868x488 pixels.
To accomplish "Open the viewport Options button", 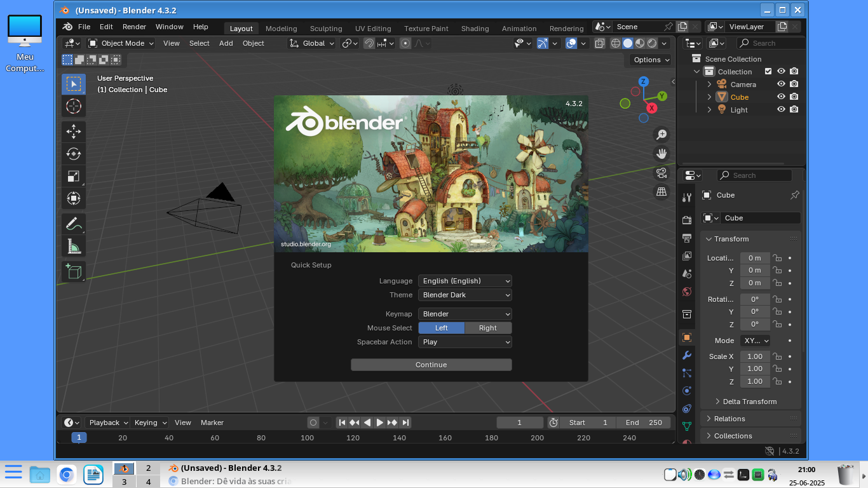I will pos(651,60).
